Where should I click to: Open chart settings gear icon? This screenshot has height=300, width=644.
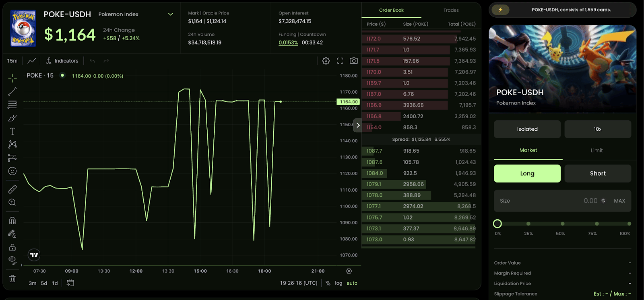click(x=326, y=61)
